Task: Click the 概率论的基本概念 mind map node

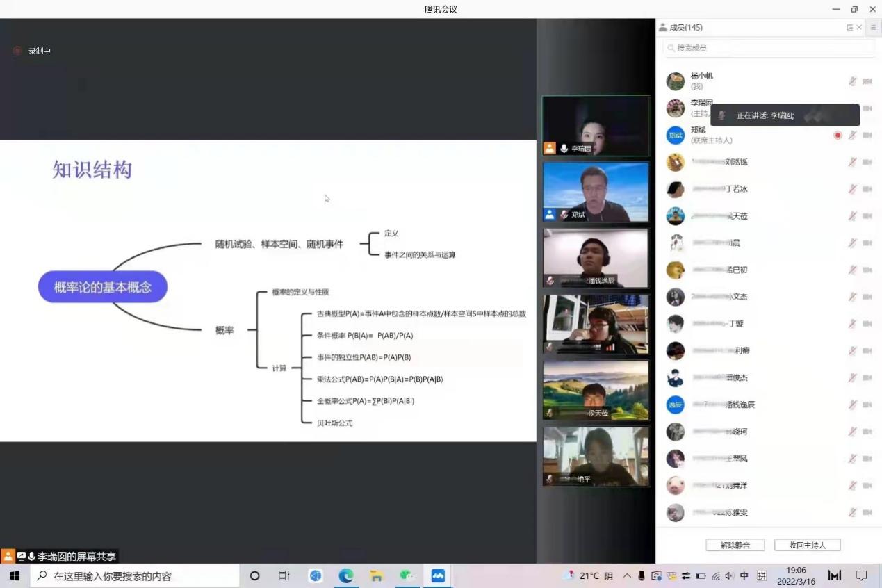Action: pyautogui.click(x=102, y=287)
